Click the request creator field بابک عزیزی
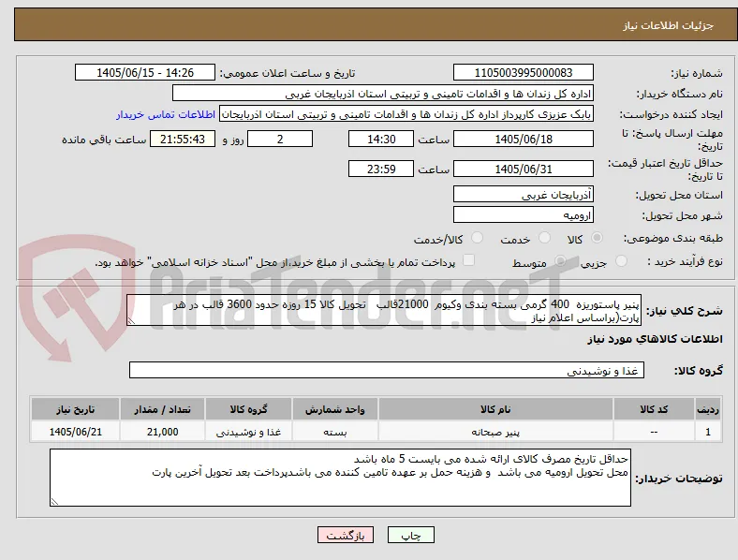Image resolution: width=738 pixels, height=560 pixels. click(406, 114)
